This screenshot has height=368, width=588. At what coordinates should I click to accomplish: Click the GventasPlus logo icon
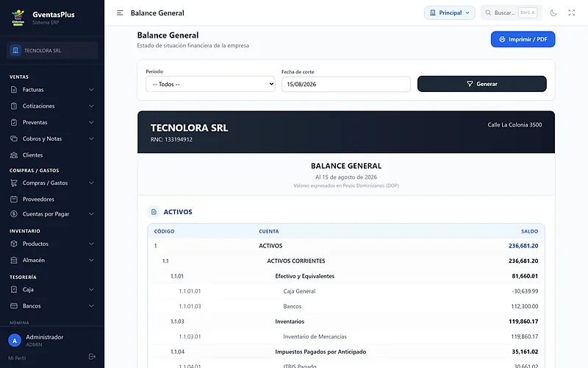18,17
